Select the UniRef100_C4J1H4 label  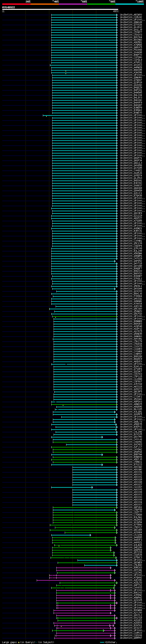pyautogui.click(x=131, y=535)
